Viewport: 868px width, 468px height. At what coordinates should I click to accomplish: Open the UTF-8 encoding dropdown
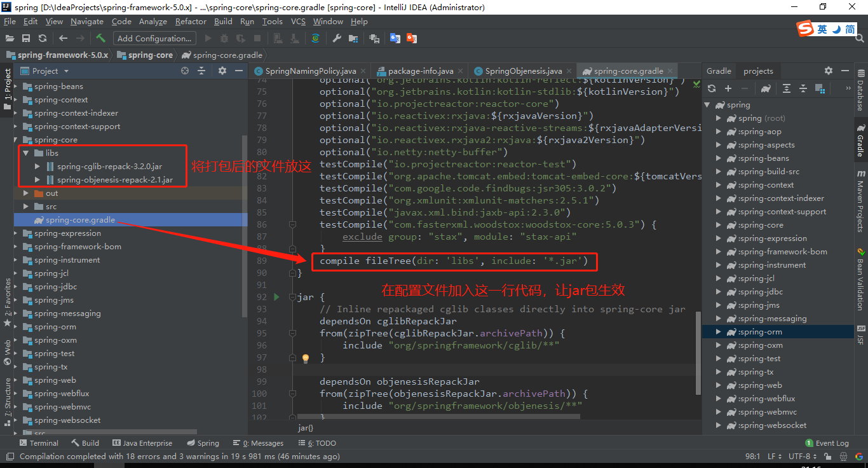[x=803, y=457]
